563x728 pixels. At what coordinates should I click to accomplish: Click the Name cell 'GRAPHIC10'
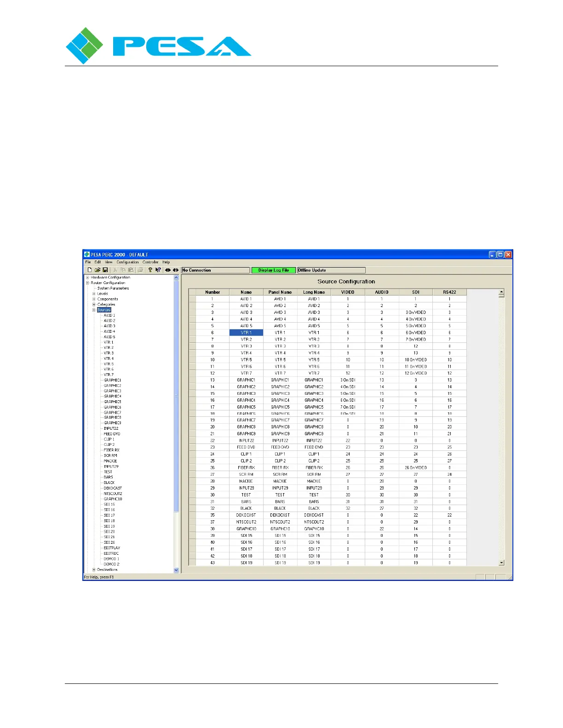coord(247,529)
